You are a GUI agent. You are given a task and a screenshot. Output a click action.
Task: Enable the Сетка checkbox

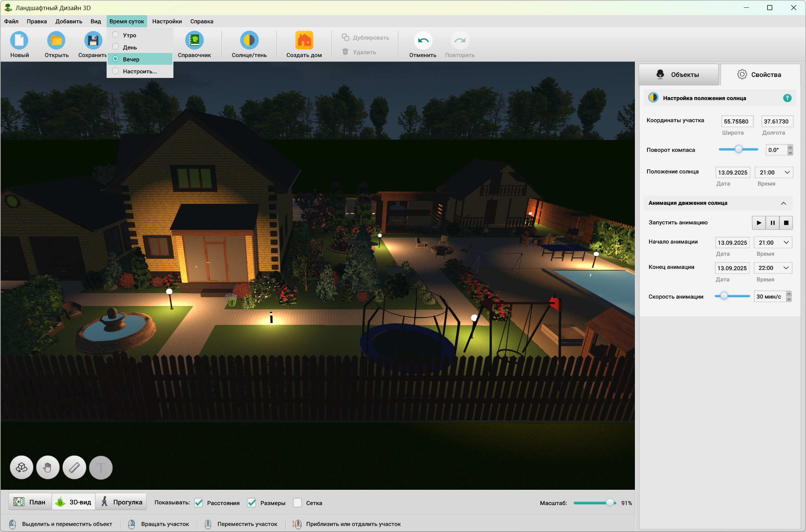click(297, 503)
